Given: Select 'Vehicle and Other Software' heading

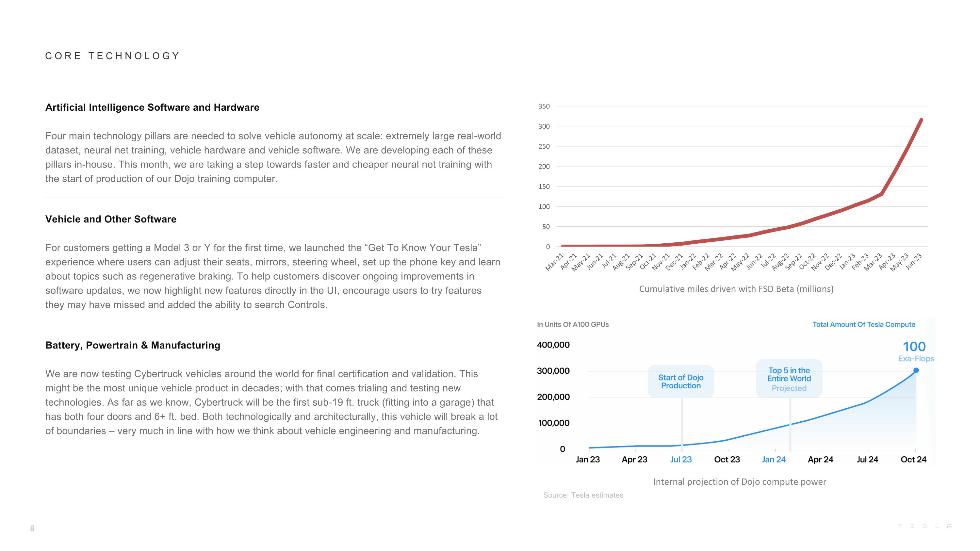Looking at the screenshot, I should [111, 219].
